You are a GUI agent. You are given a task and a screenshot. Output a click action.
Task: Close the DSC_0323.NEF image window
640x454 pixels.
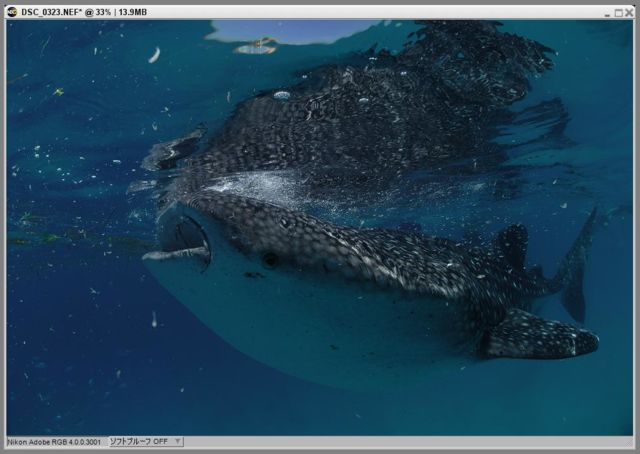(629, 11)
